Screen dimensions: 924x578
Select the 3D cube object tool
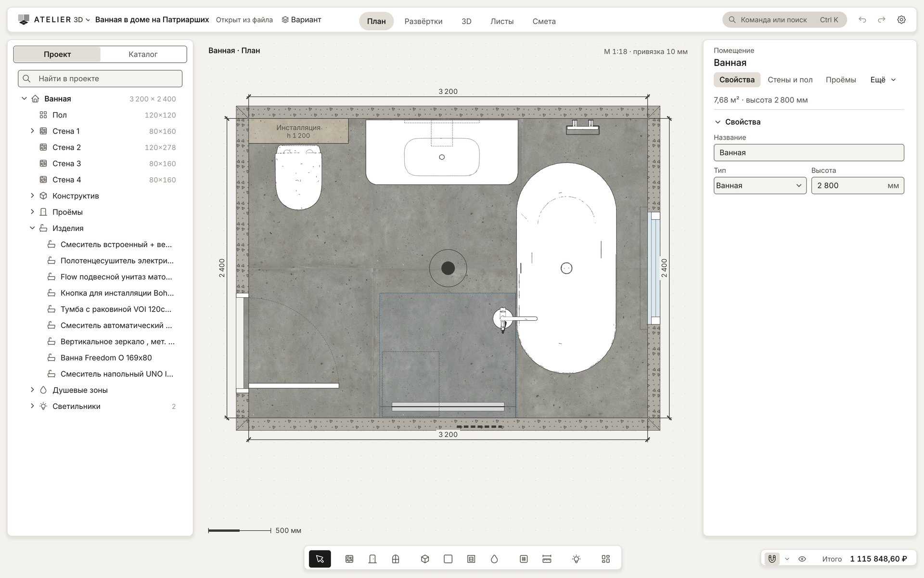click(x=425, y=559)
